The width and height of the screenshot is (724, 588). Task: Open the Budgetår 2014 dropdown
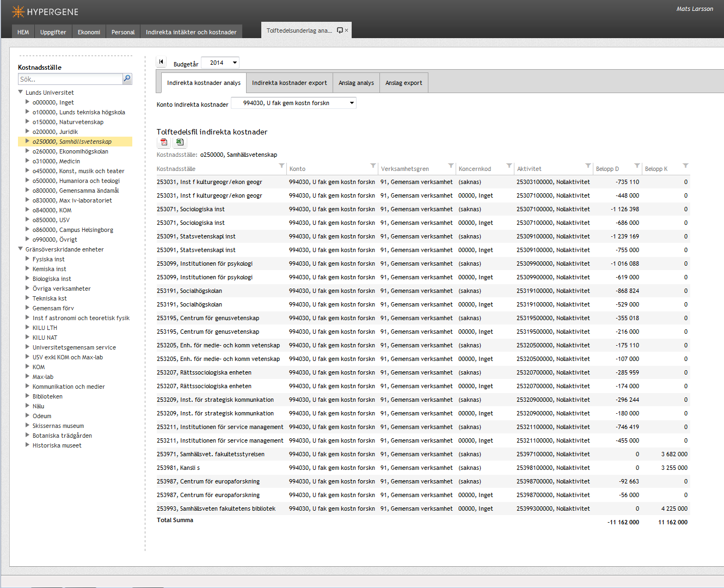pos(220,63)
